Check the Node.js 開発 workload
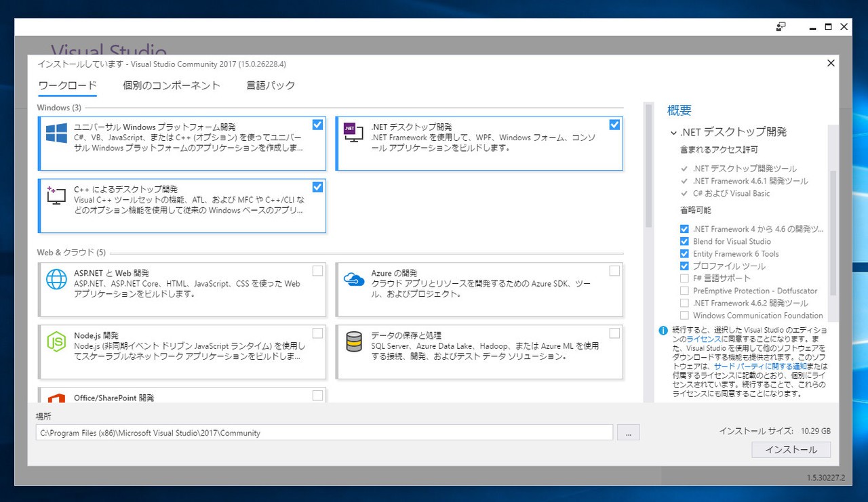 pyautogui.click(x=317, y=333)
